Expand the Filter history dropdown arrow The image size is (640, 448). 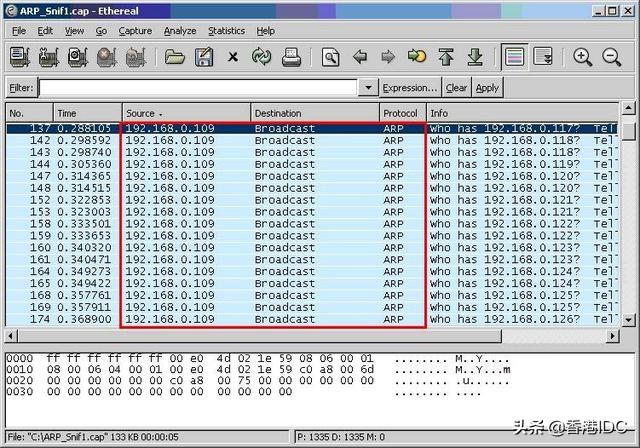point(368,88)
